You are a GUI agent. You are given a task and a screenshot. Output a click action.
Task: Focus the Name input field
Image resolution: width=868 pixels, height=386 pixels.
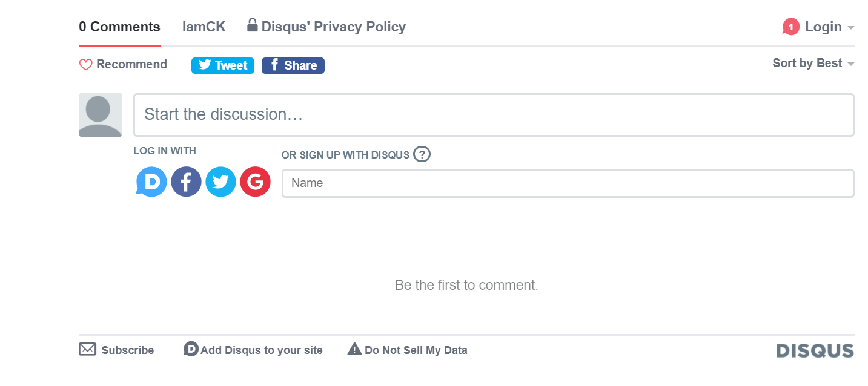(x=568, y=183)
